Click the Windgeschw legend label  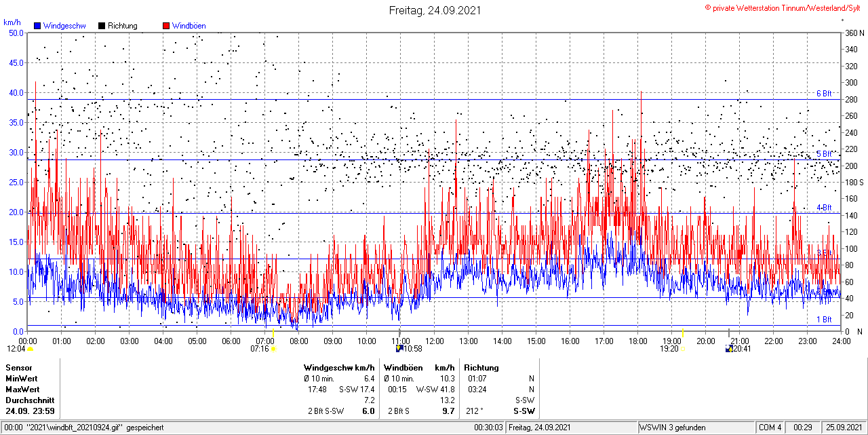[64, 26]
